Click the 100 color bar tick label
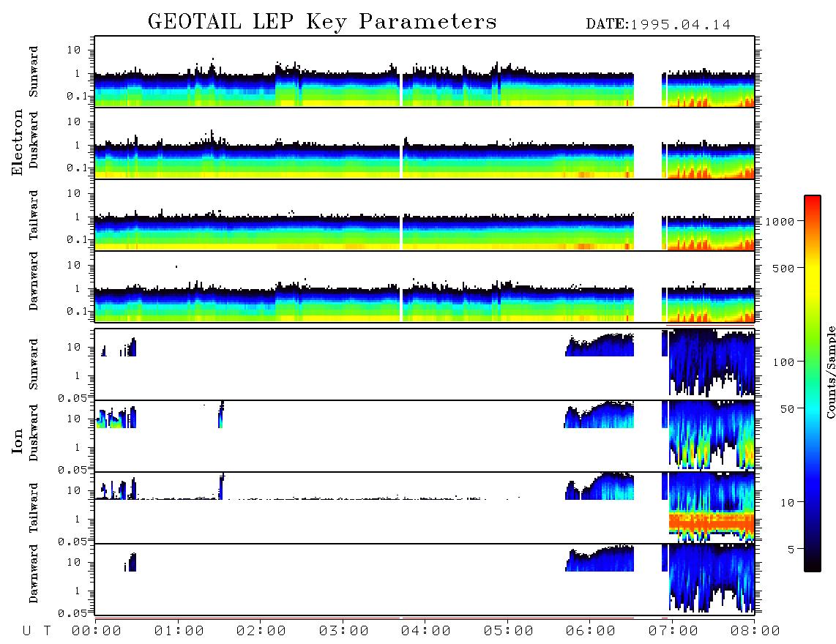 pos(783,362)
